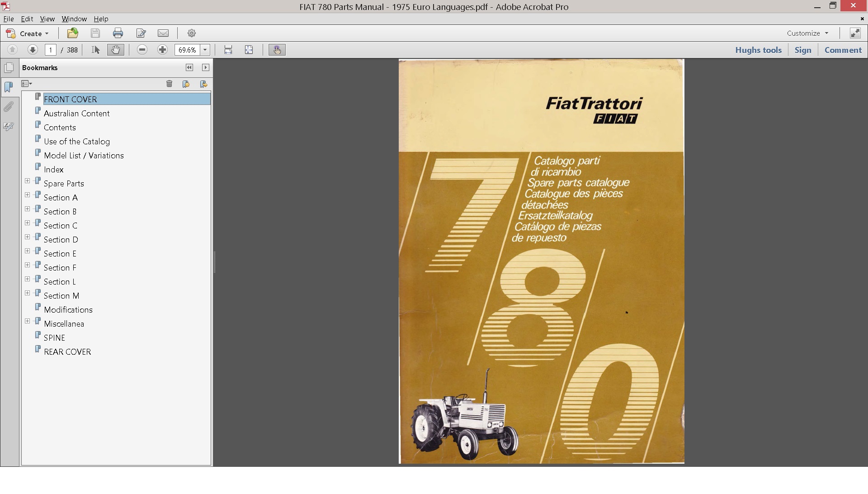The width and height of the screenshot is (868, 494).
Task: Click the 69.6% zoom value field
Action: click(188, 50)
